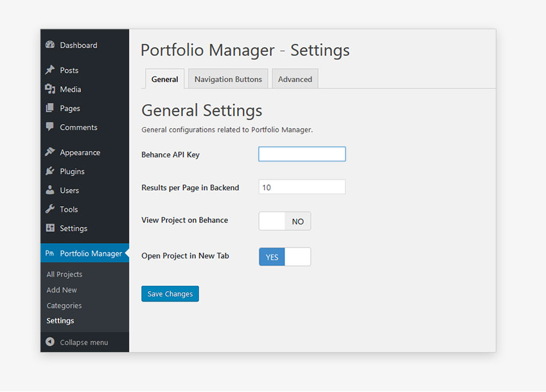Toggle View Project on Behance switch
This screenshot has height=392, width=546.
tap(285, 221)
